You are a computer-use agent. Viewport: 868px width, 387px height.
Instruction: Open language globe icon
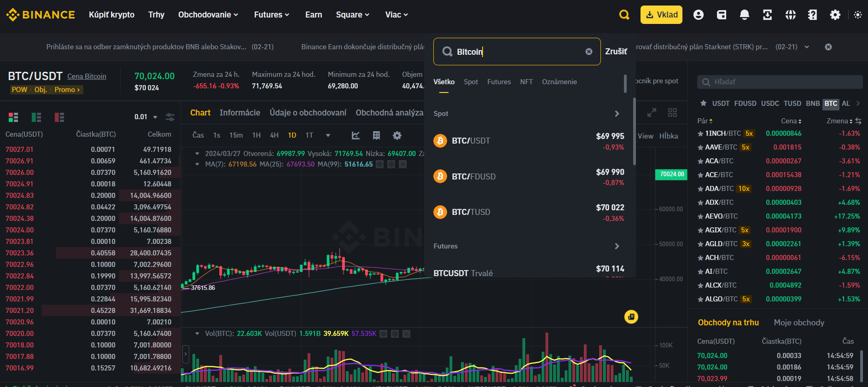[x=790, y=15]
